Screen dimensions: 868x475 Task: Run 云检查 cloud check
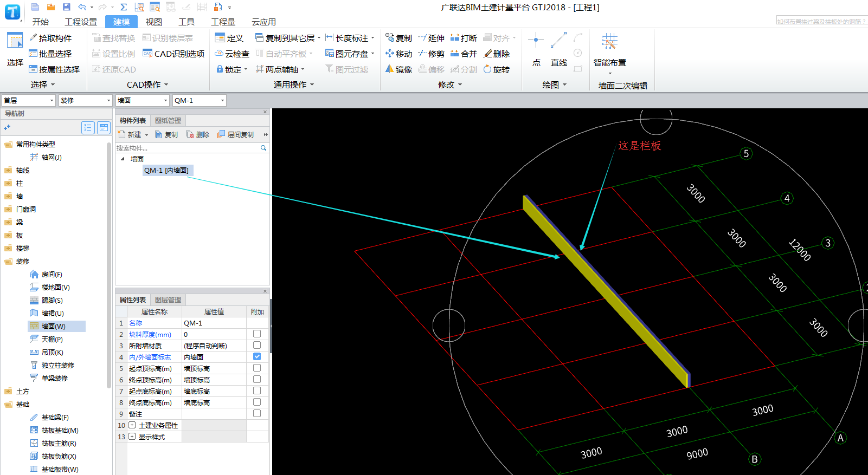(232, 54)
